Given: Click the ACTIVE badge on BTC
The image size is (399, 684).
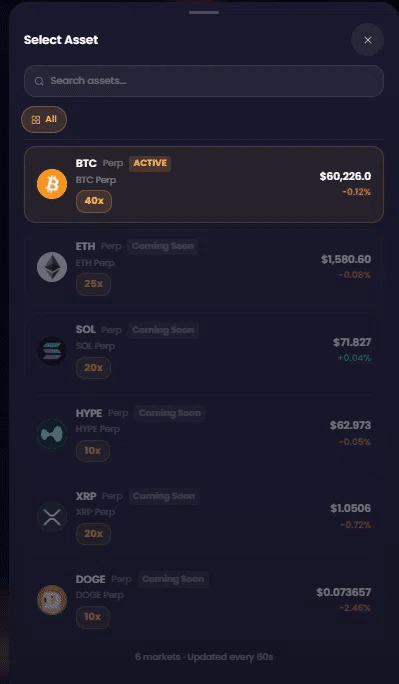Looking at the screenshot, I should click(150, 163).
